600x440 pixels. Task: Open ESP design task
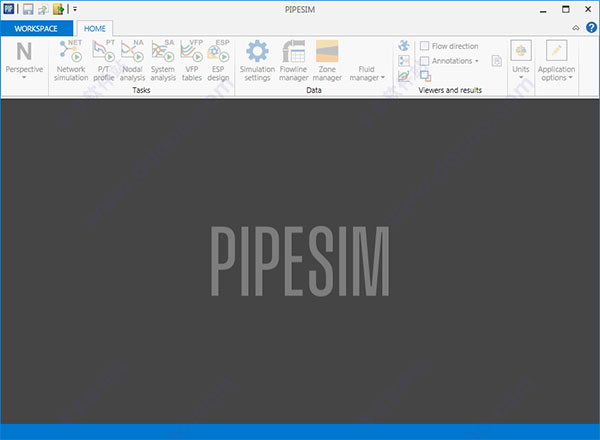(218, 61)
